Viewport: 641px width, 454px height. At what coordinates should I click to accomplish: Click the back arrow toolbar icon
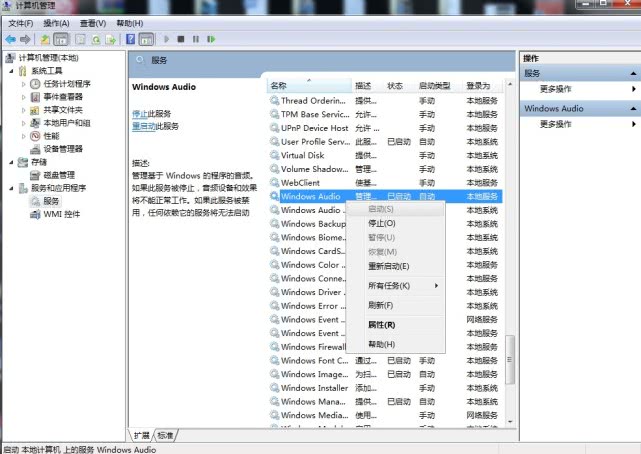10,39
